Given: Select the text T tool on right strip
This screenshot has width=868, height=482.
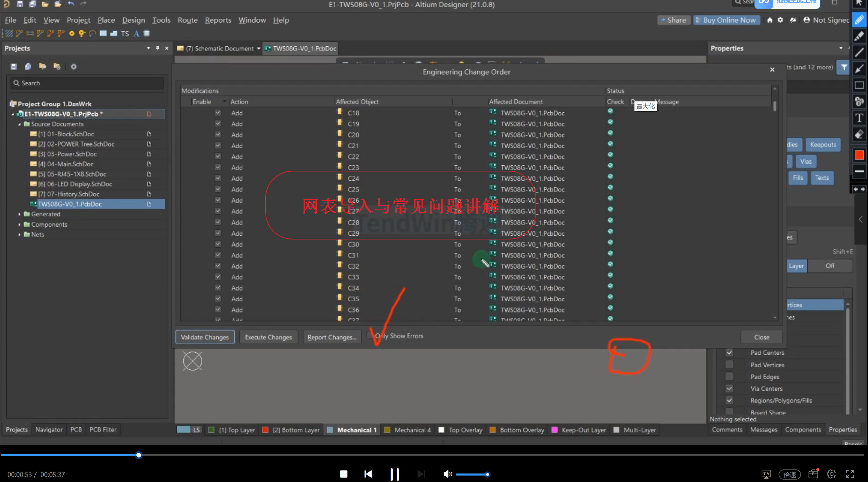Looking at the screenshot, I should click(859, 118).
